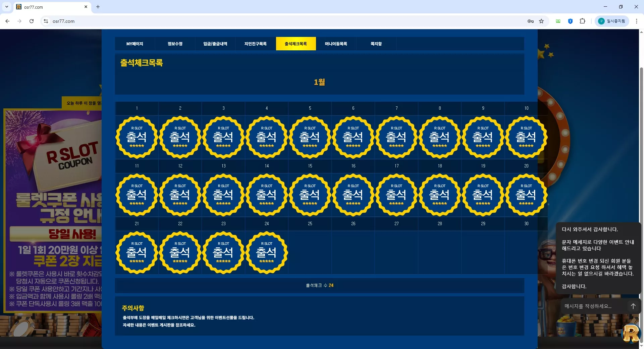The image size is (644, 349).
Task: Click the blue shield extension icon
Action: [x=570, y=21]
